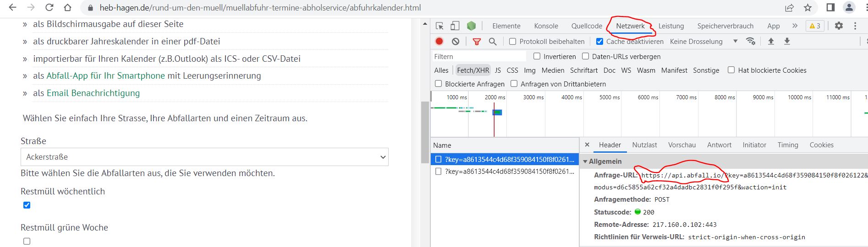
Task: Share this page icon in address bar
Action: click(x=789, y=8)
